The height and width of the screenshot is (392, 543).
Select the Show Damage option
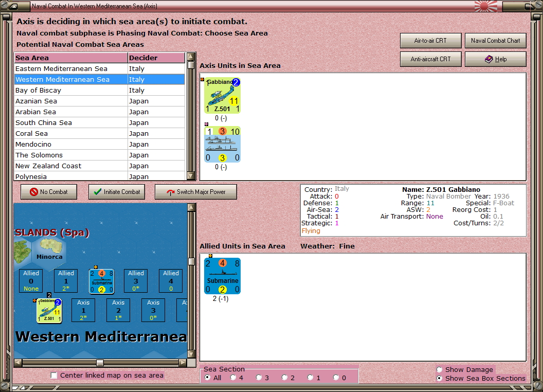440,369
